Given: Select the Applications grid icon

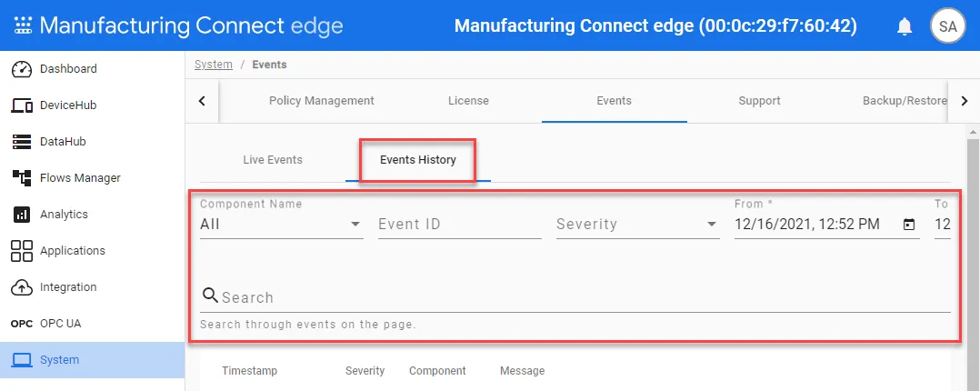Looking at the screenshot, I should coord(22,251).
